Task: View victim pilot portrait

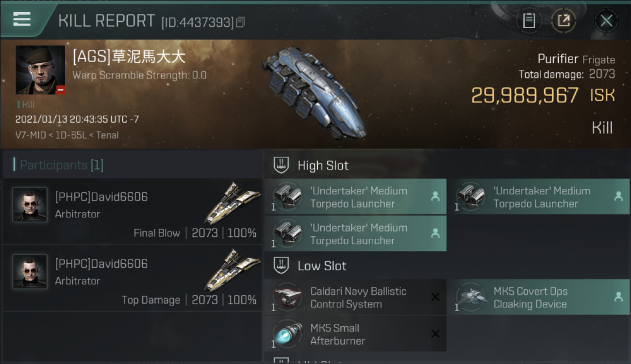Action: click(40, 70)
